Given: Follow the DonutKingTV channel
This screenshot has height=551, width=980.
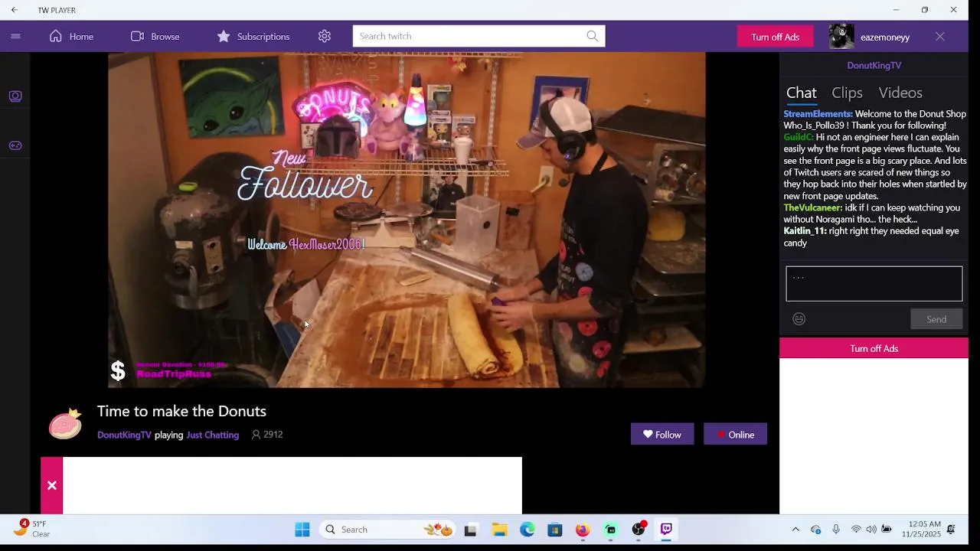Looking at the screenshot, I should [x=662, y=434].
